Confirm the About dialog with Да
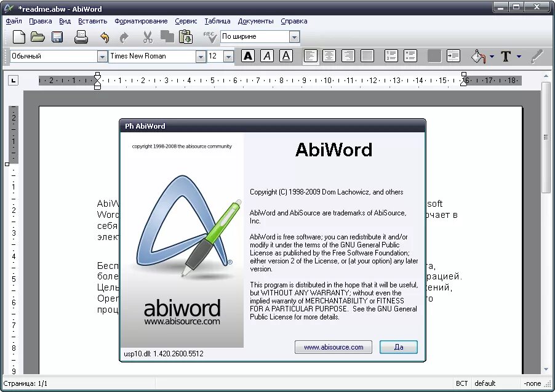The image size is (555, 392). tap(399, 347)
